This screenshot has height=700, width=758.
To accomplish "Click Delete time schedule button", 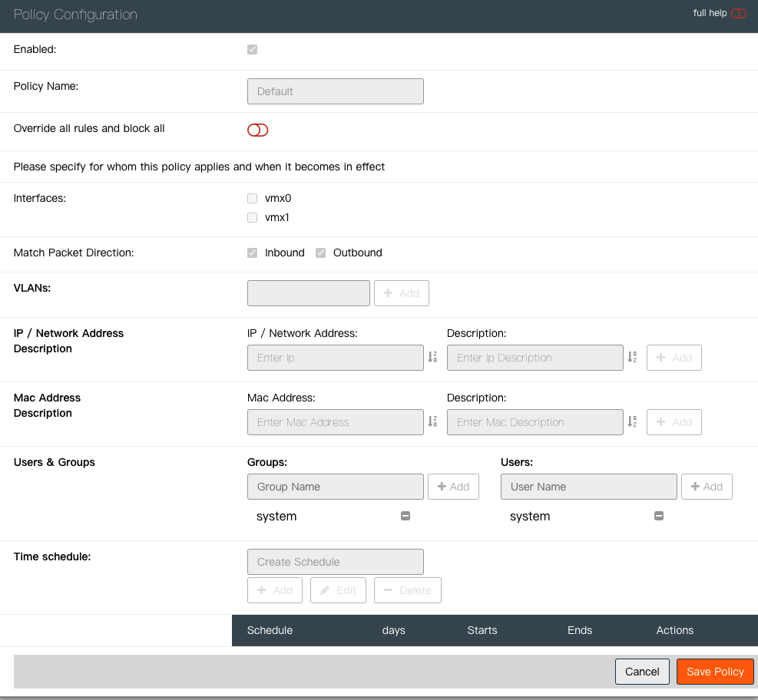I will (x=407, y=590).
